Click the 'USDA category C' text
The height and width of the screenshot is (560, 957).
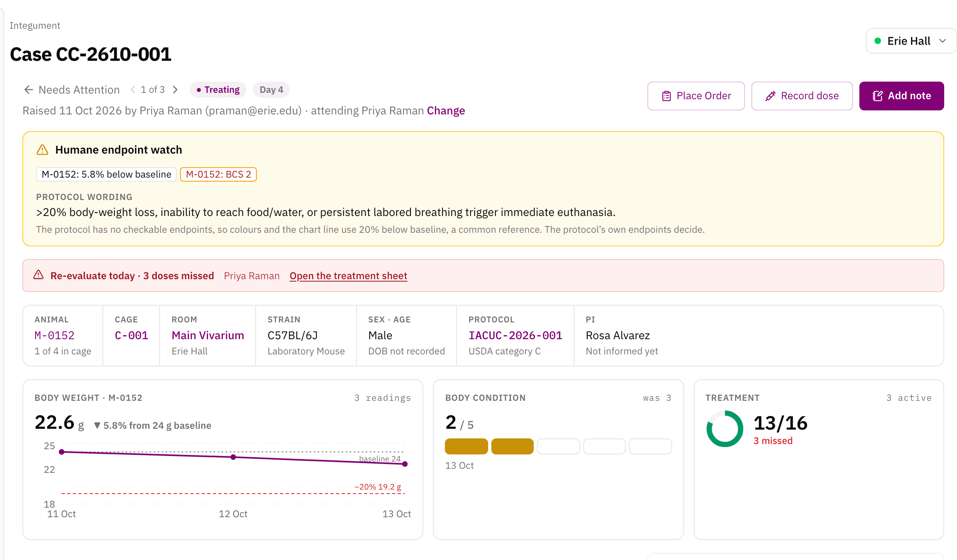click(505, 351)
